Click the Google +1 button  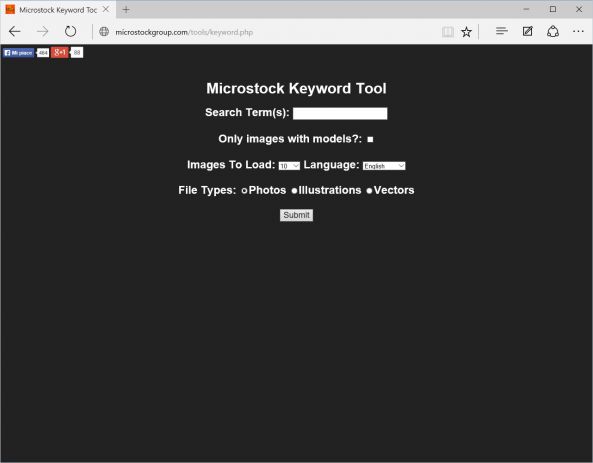[x=60, y=52]
